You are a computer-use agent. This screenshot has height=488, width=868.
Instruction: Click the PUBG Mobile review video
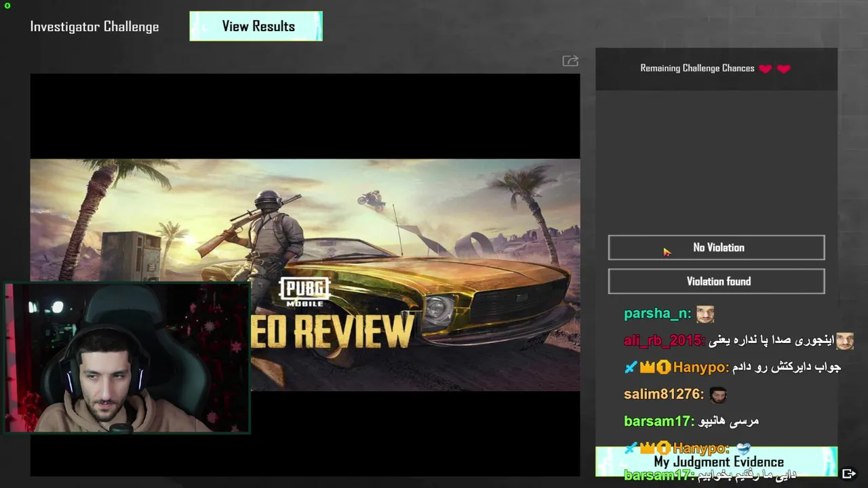tap(305, 274)
